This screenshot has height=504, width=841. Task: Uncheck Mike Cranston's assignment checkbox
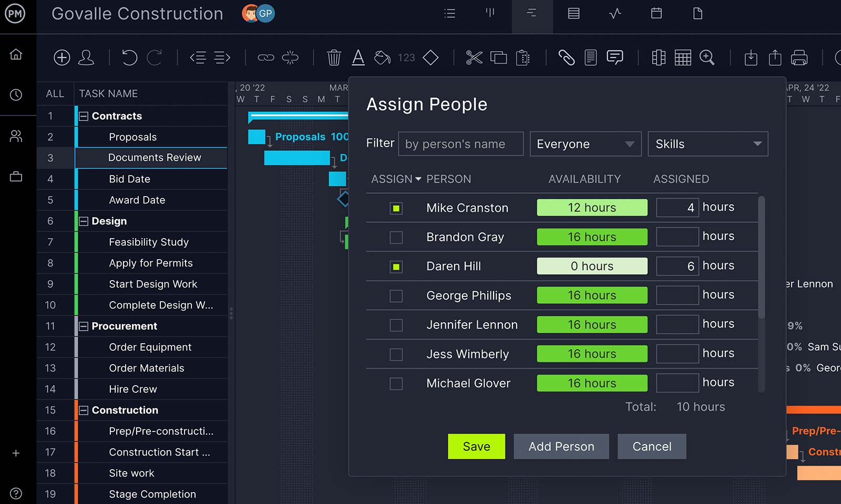tap(396, 208)
